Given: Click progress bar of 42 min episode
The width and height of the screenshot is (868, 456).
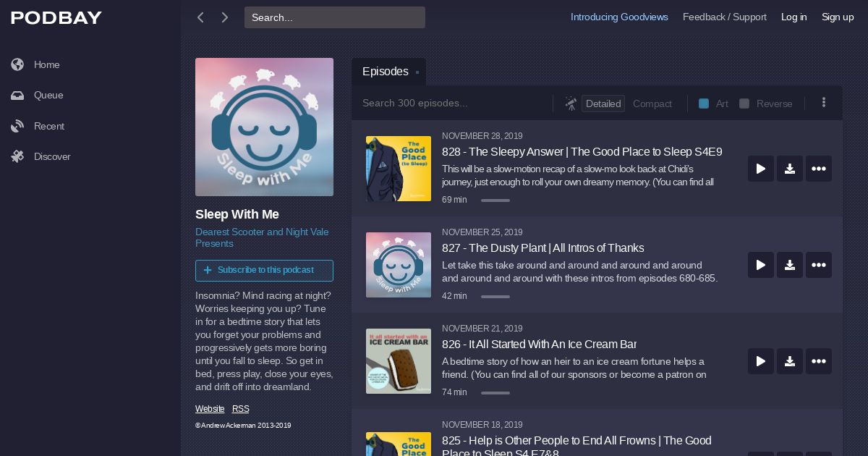Looking at the screenshot, I should (x=495, y=297).
